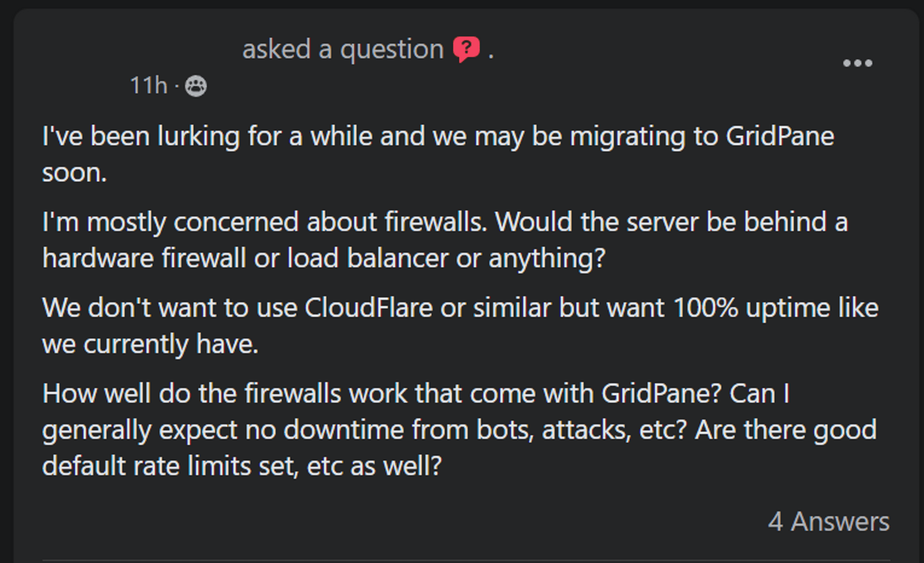The width and height of the screenshot is (924, 563).
Task: Click the speech-bubble question sticker in the header
Action: [467, 48]
